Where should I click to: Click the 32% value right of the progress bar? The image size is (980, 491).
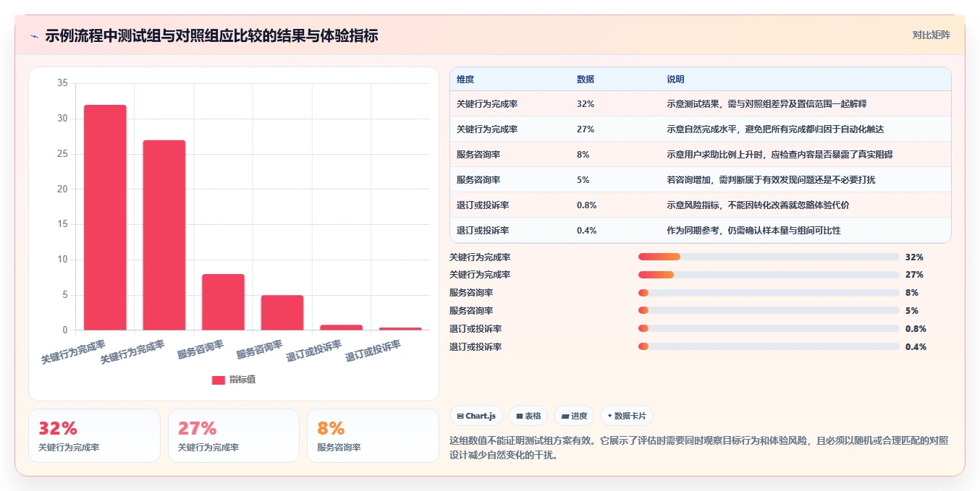(x=914, y=257)
